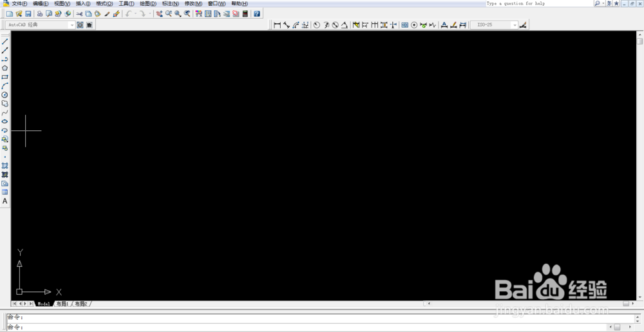
Task: Click the Insert Block tool
Action: coord(5,139)
